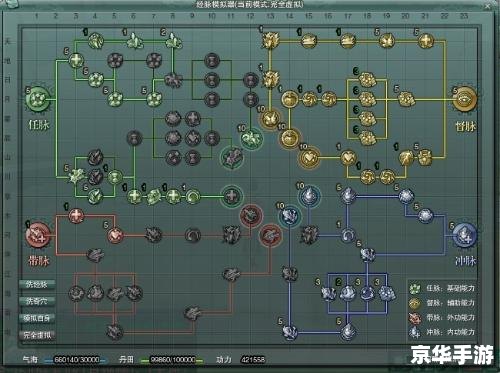Screen dimensions: 500x373
Task: Click the 带脉 label under the red hub
Action: click(39, 261)
